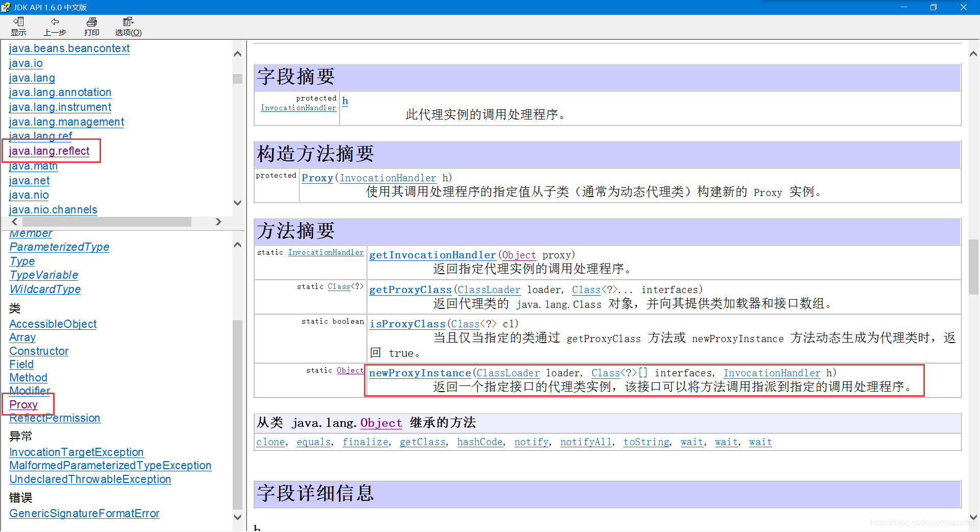Open the java.nio package link
The width and height of the screenshot is (980, 532).
click(29, 195)
